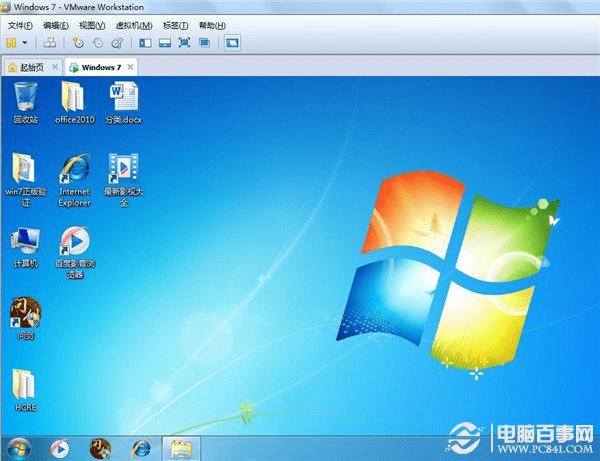The image size is (600, 461).
Task: Select the HGRE folder on desktop
Action: coord(25,390)
